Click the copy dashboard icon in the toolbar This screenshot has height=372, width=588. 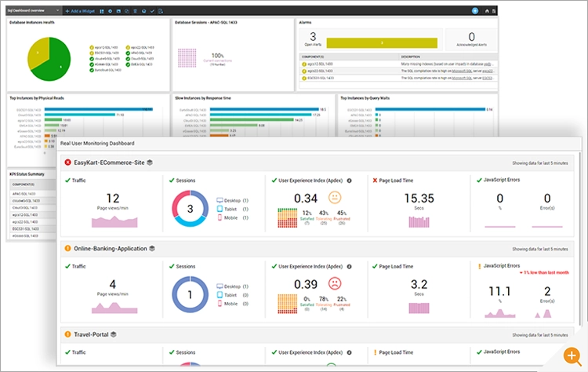(127, 11)
